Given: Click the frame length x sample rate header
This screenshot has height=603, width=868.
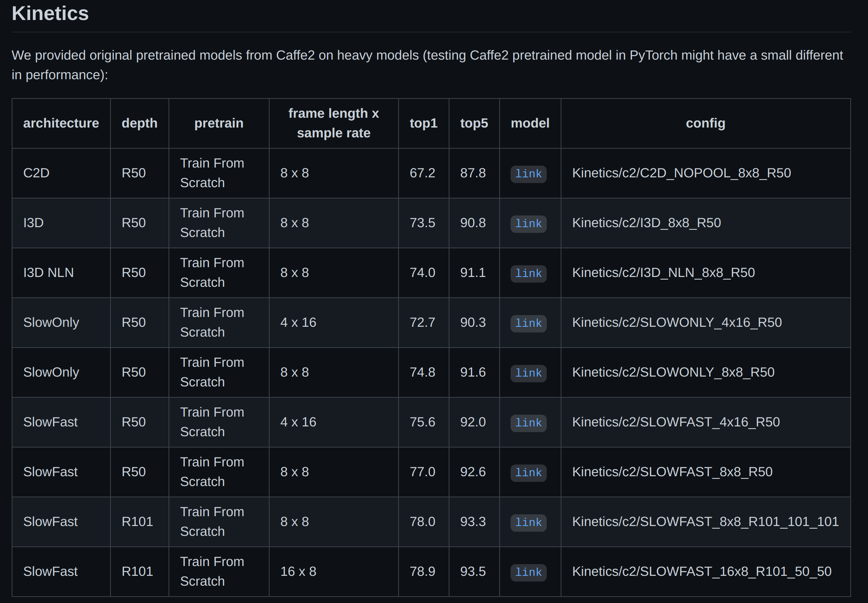Looking at the screenshot, I should click(333, 123).
